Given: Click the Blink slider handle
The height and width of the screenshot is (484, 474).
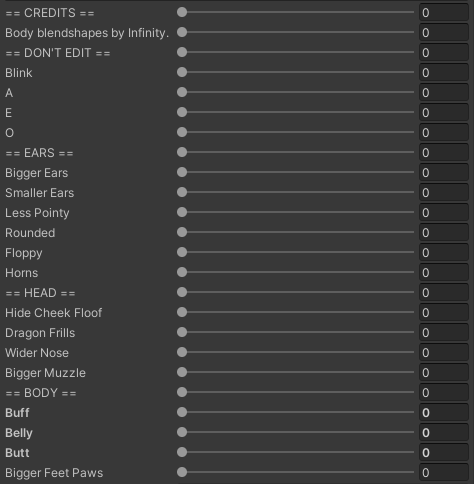Looking at the screenshot, I should [182, 72].
